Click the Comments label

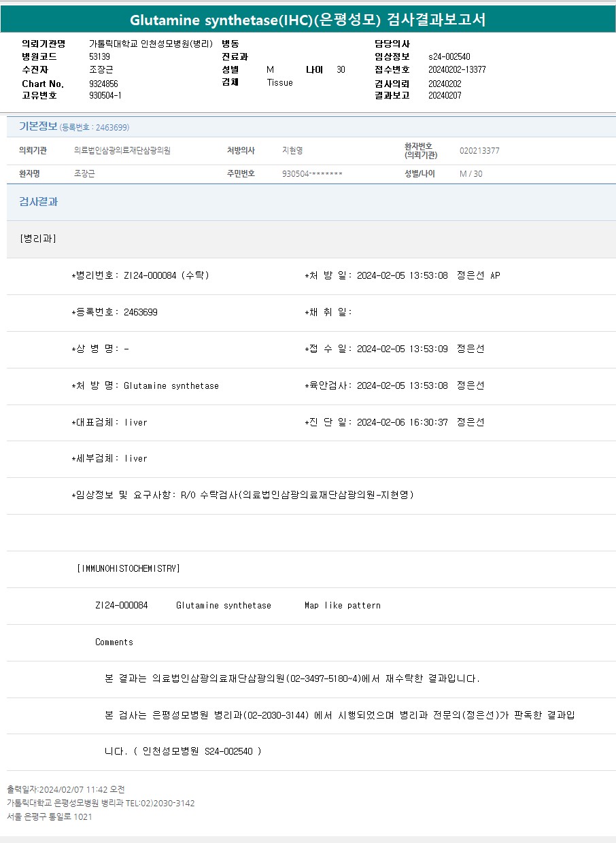(114, 642)
